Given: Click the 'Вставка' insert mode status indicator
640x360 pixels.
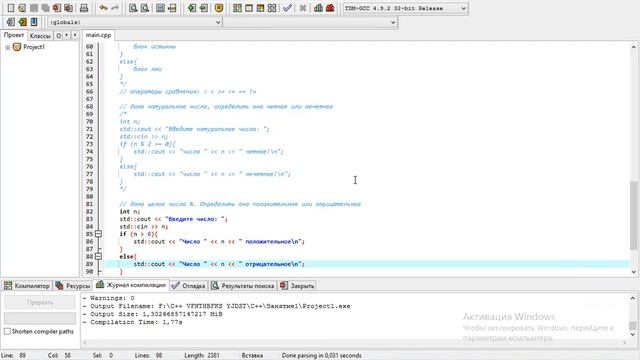Looking at the screenshot, I should [x=252, y=356].
